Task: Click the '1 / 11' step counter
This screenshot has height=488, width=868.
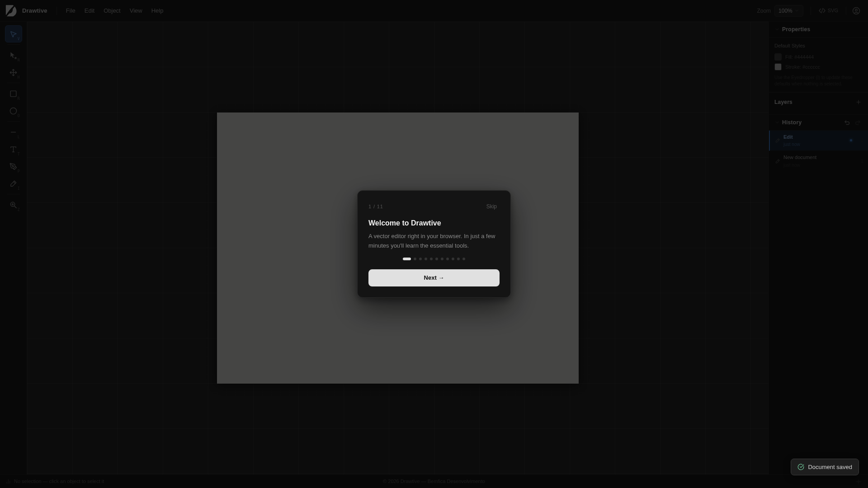Action: pyautogui.click(x=376, y=206)
